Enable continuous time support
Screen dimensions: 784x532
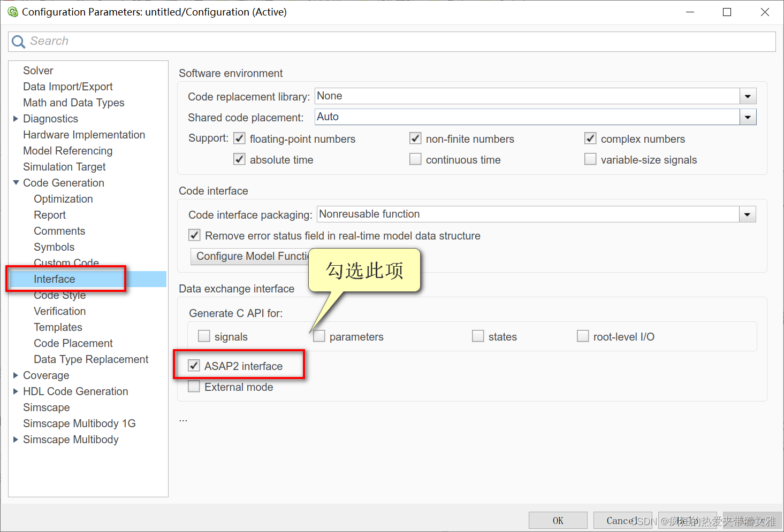pos(415,159)
